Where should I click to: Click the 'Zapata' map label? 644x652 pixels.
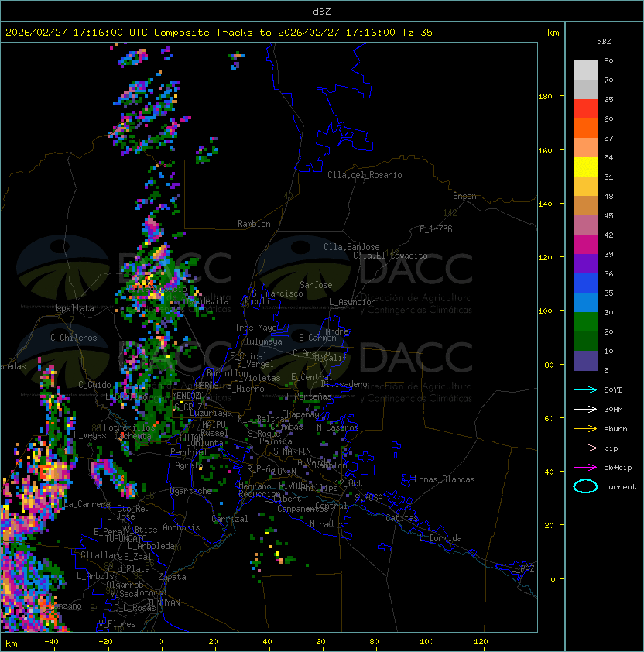[172, 577]
